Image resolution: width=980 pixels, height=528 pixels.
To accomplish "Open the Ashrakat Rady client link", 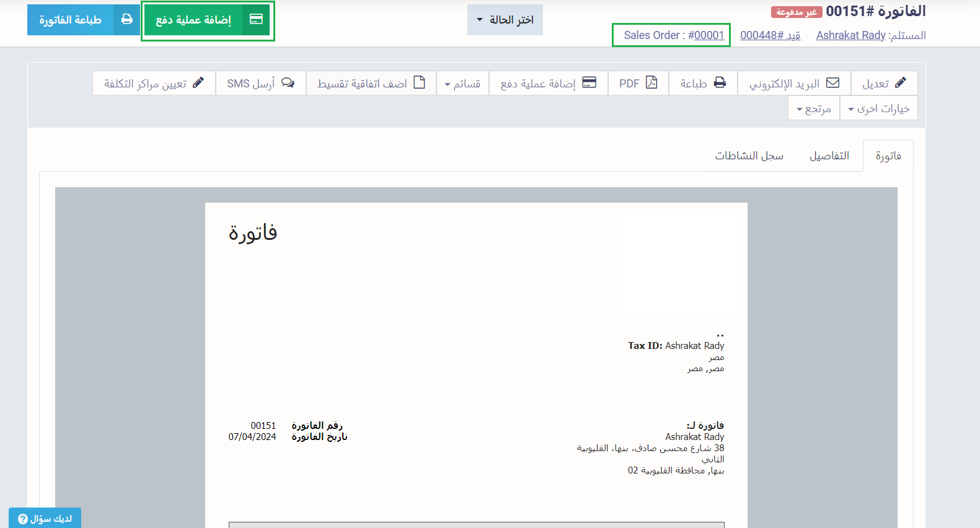I will 850,35.
